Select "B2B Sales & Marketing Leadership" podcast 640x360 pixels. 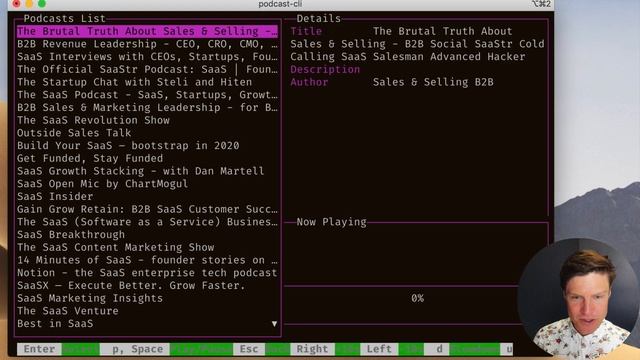[x=147, y=107]
